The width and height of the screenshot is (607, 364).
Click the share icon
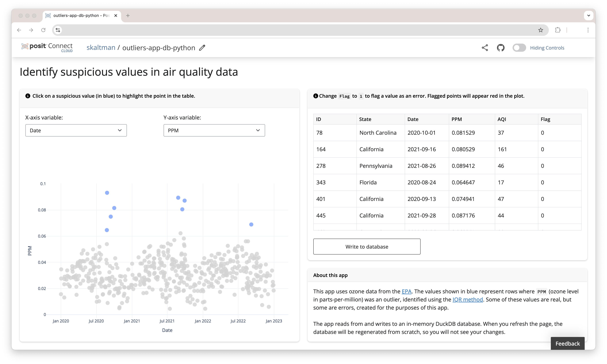pos(485,48)
